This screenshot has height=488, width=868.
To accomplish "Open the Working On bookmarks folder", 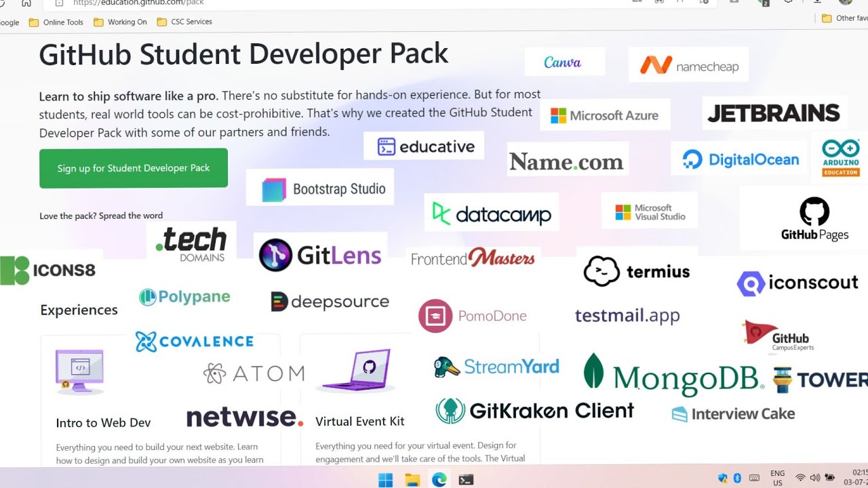I will 120,22.
